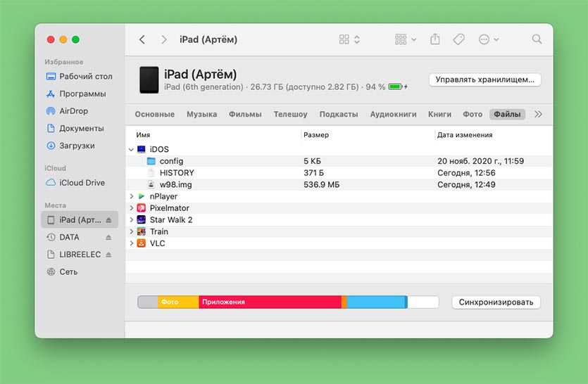
Task: Click the Tags icon in toolbar
Action: [458, 39]
